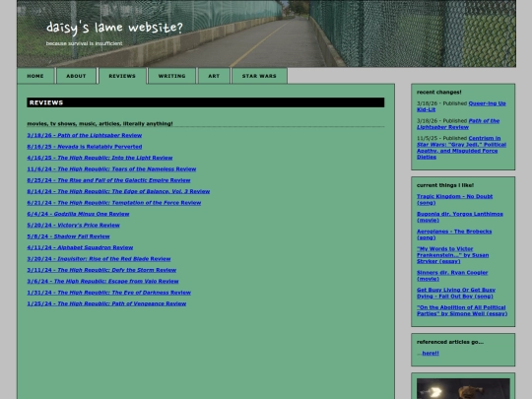Click the black REVIEWS section heading
Image resolution: width=532 pixels, height=399 pixels.
(206, 102)
